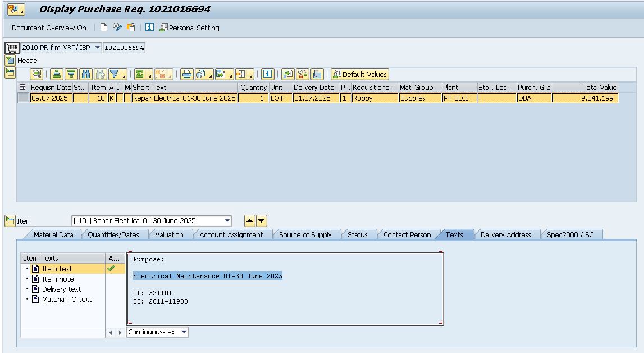Open the Export dropdown arrow
644x353 pixels.
[x=230, y=75]
